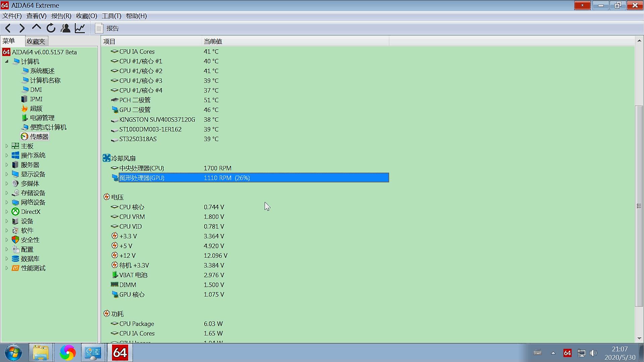This screenshot has width=644, height=362.
Task: Click the vertical scrollbar down arrow
Action: [639, 339]
